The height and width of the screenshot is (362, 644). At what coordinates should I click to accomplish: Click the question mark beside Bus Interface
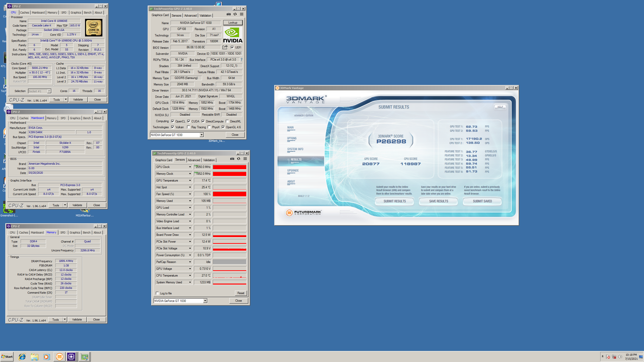tap(242, 60)
